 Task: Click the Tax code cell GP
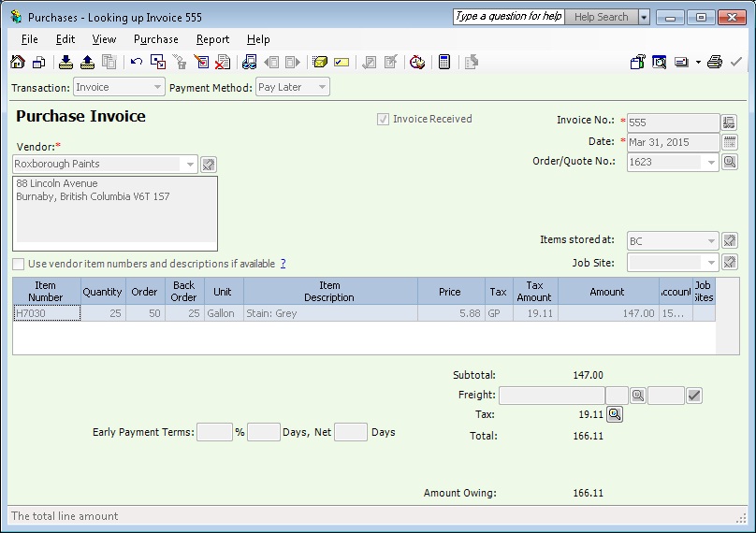point(499,313)
